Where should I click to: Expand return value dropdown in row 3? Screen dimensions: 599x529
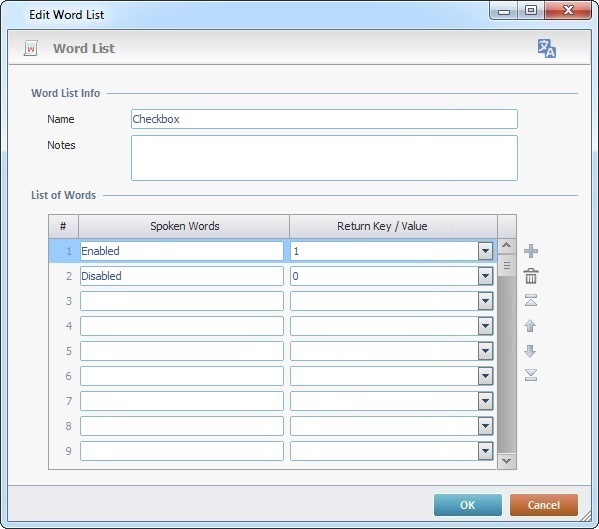point(485,301)
